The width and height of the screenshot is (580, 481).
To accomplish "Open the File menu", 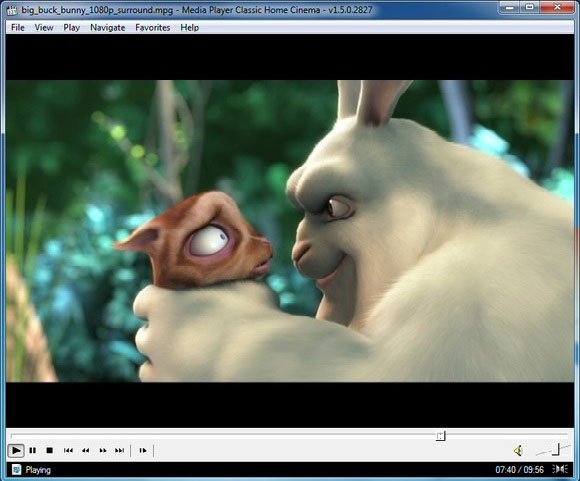I will [x=18, y=28].
